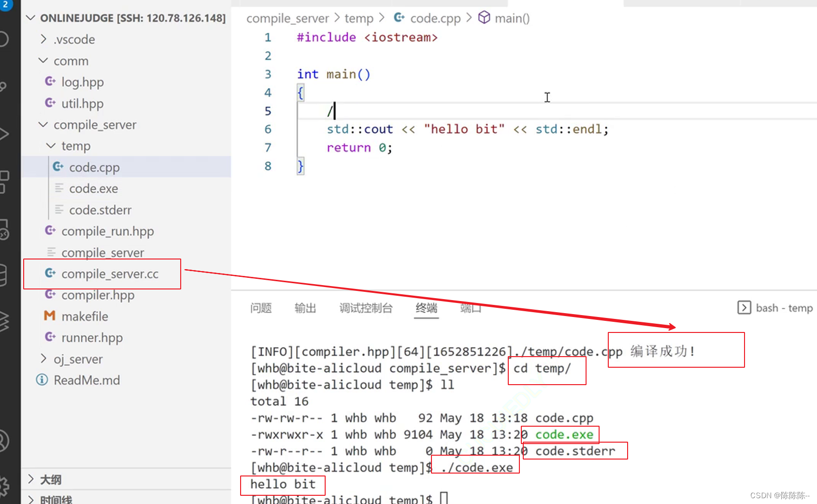This screenshot has width=817, height=504.
Task: Click the C++ icon beside compile_server.cc
Action: pos(50,273)
